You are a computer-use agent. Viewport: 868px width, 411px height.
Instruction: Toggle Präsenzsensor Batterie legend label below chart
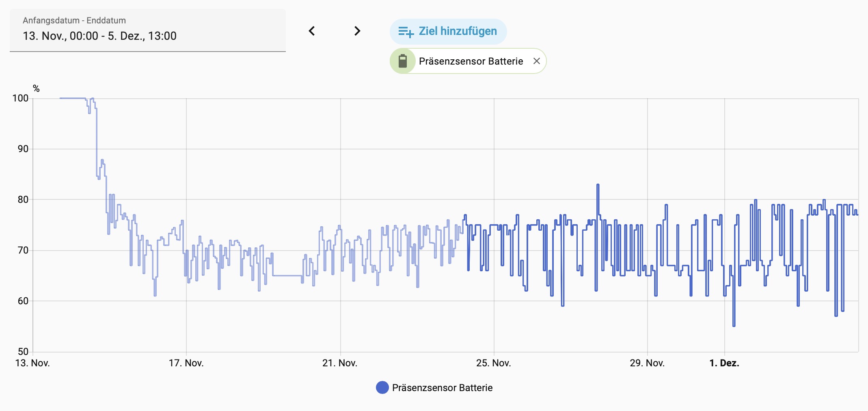pos(442,388)
